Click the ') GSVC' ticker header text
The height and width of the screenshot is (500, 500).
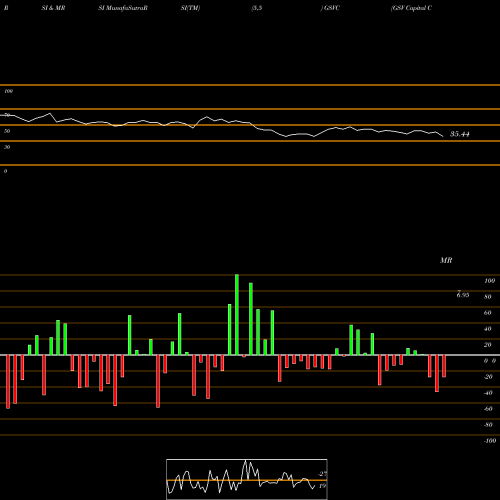click(x=330, y=8)
